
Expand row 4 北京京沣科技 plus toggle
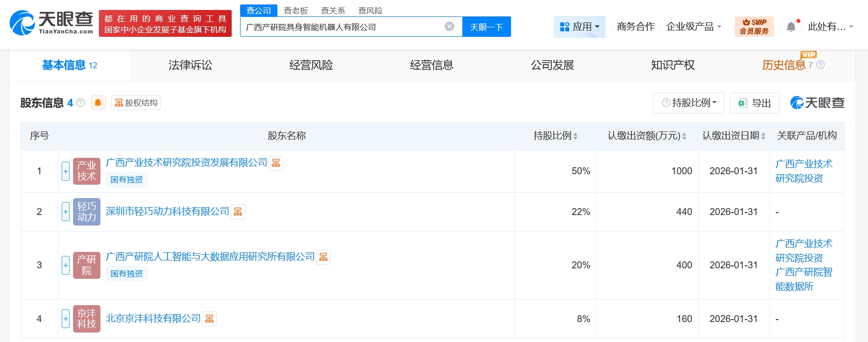pos(66,319)
